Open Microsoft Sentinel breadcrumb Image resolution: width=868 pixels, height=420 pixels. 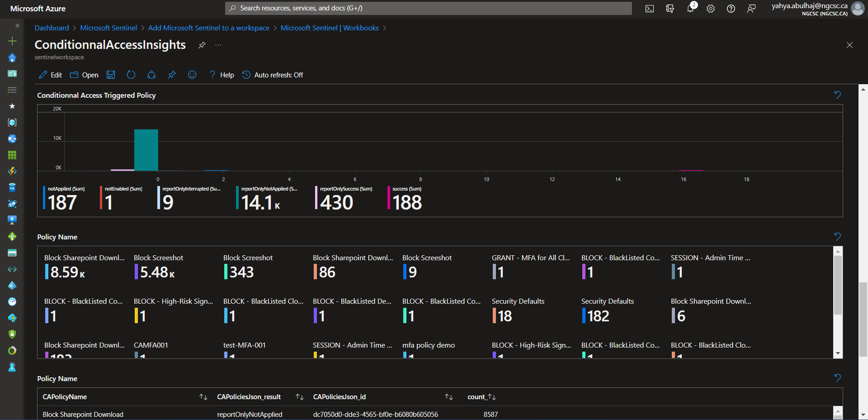click(108, 28)
